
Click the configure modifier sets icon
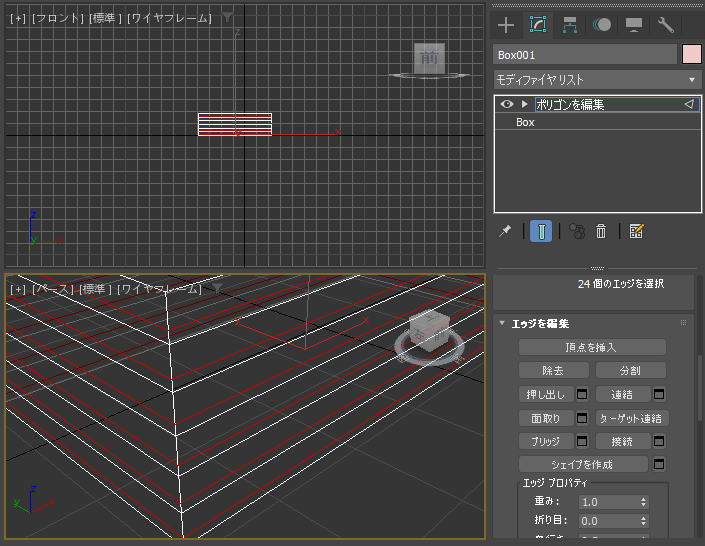pyautogui.click(x=636, y=231)
